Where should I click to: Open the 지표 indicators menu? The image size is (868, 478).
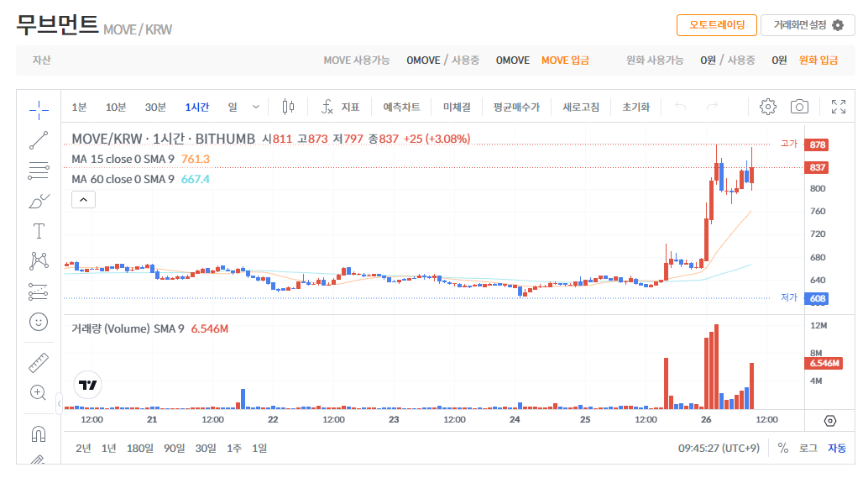341,107
